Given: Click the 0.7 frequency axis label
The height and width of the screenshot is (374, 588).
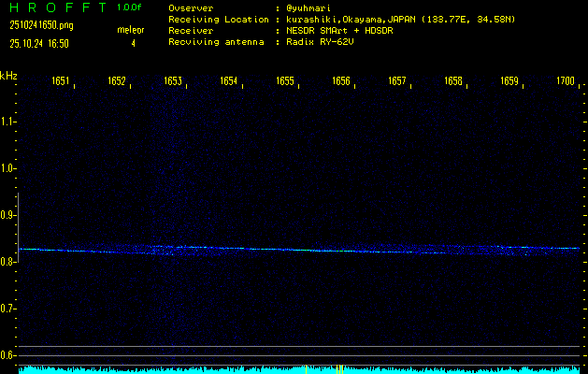Looking at the screenshot, I should coord(8,309).
